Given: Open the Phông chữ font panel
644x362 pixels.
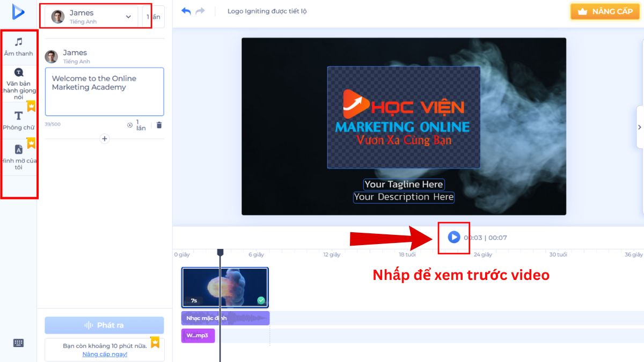Looking at the screenshot, I should pyautogui.click(x=19, y=121).
